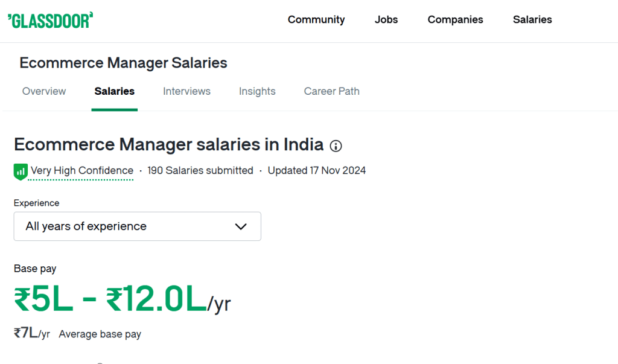
Task: Open Jobs in the top navigation
Action: point(386,19)
